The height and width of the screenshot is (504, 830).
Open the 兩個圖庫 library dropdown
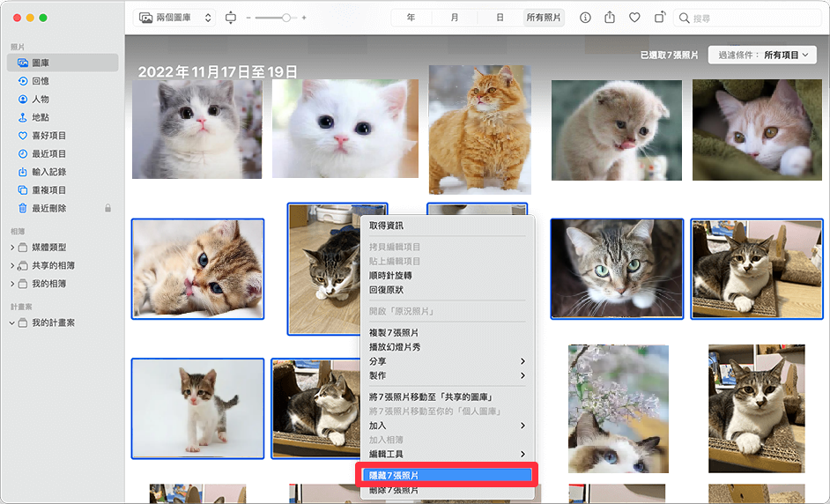174,18
